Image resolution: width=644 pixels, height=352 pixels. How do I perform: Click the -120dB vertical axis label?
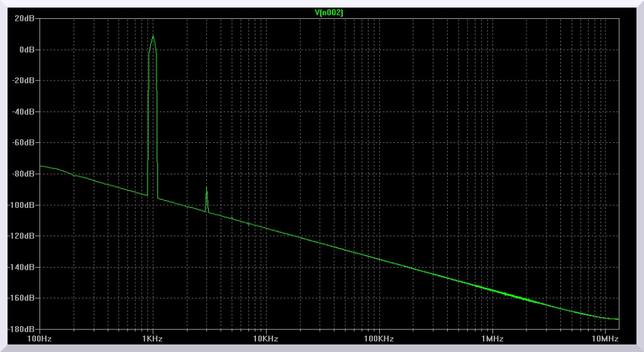tap(21, 236)
